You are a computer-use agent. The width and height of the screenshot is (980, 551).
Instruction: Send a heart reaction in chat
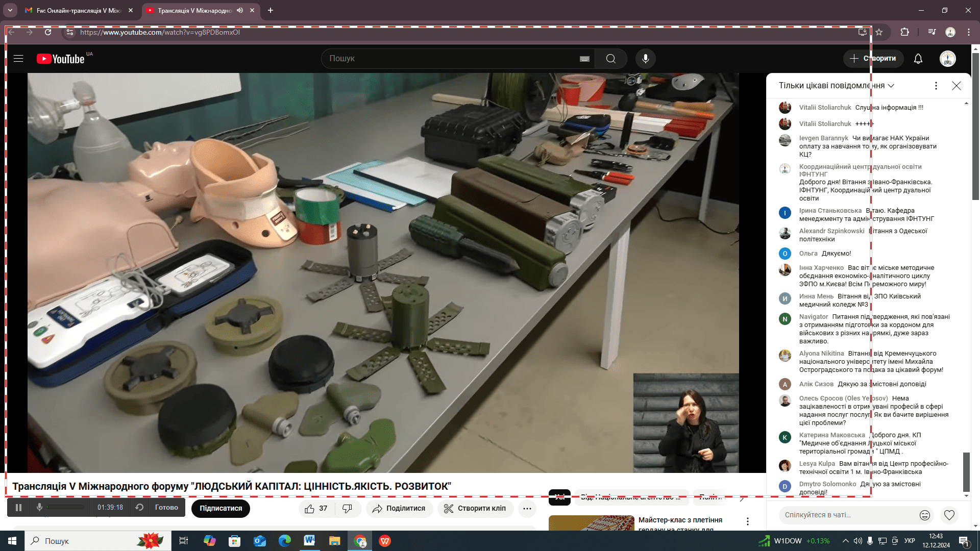(x=949, y=515)
